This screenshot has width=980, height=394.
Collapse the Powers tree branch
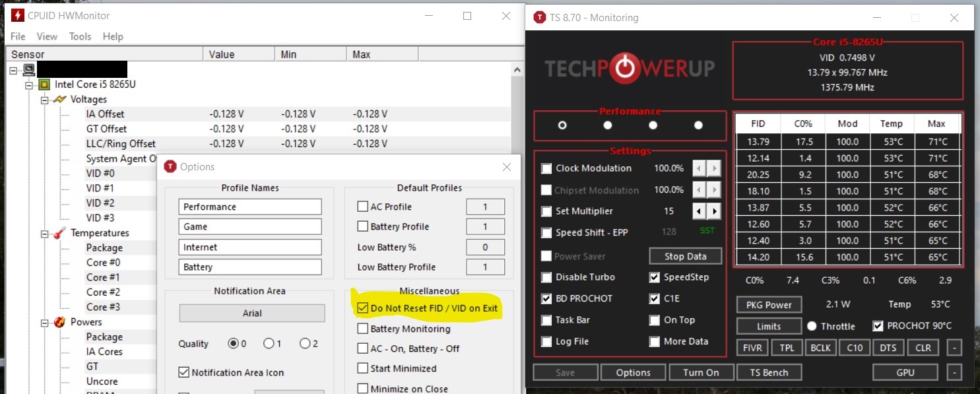44,323
